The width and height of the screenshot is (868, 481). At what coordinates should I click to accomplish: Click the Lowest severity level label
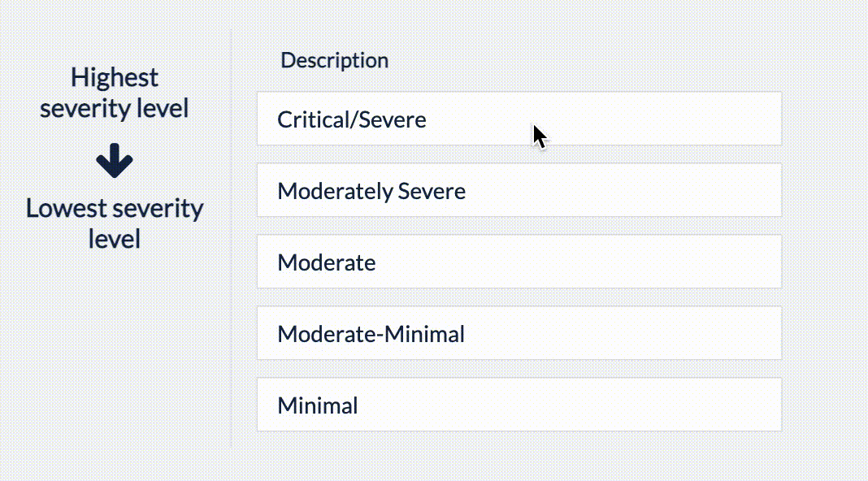(115, 223)
